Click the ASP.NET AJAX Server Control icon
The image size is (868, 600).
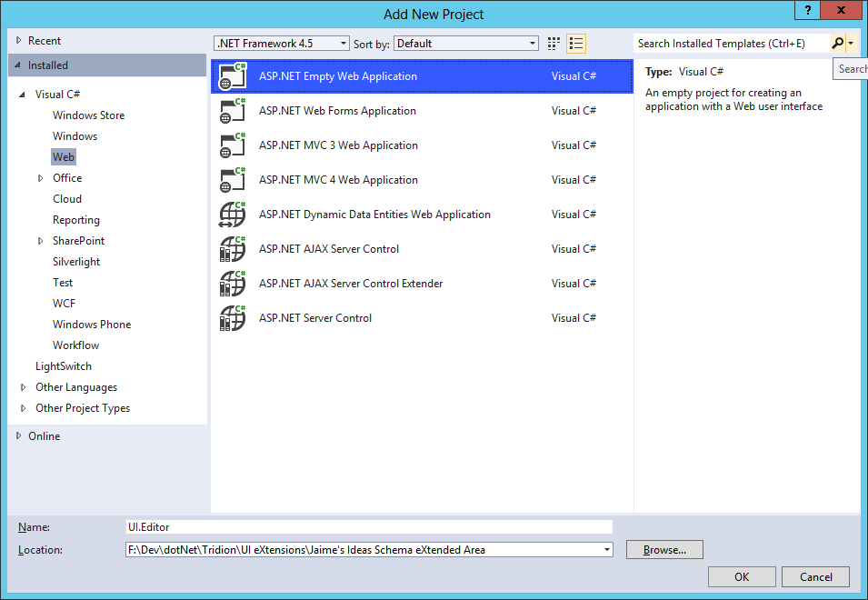(x=233, y=249)
